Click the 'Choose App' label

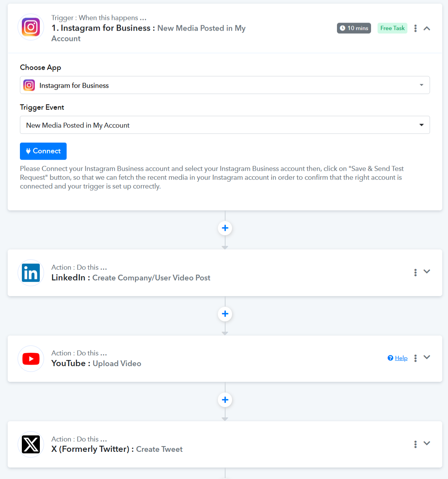coord(41,67)
